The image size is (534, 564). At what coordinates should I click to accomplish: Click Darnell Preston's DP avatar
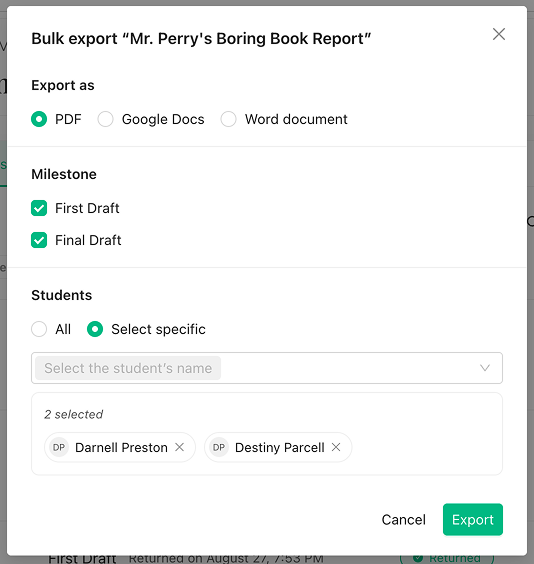[59, 447]
